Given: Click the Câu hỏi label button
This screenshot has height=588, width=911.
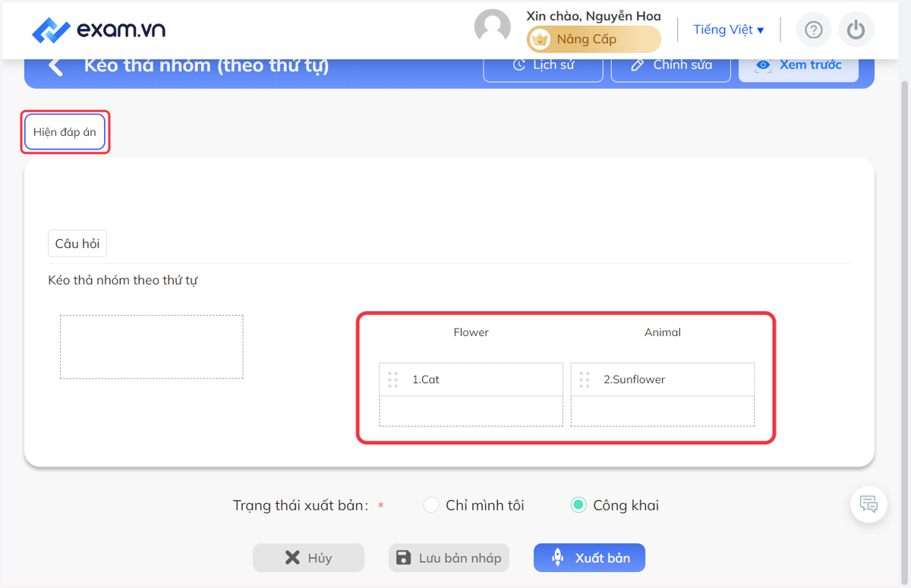Looking at the screenshot, I should 77,244.
